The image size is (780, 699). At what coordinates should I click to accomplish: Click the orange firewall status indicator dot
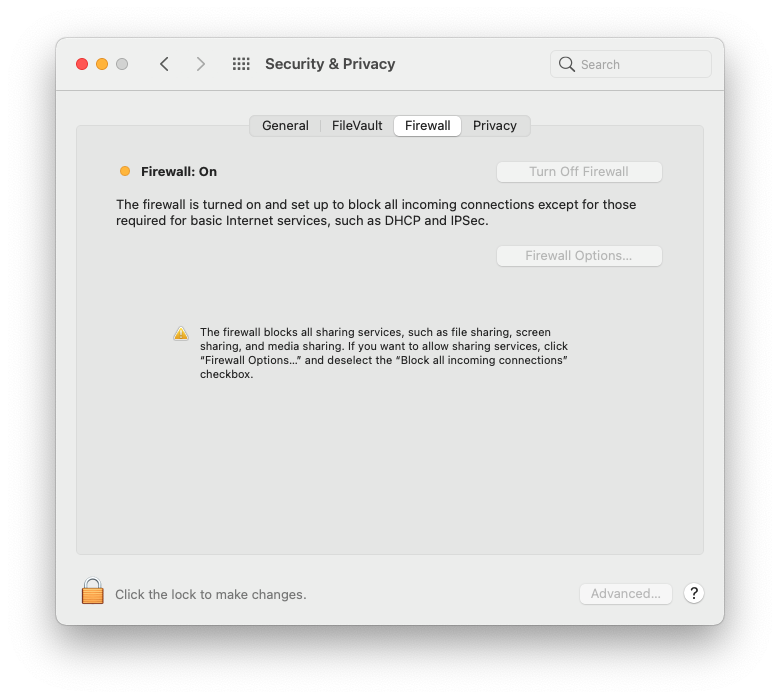[x=125, y=171]
